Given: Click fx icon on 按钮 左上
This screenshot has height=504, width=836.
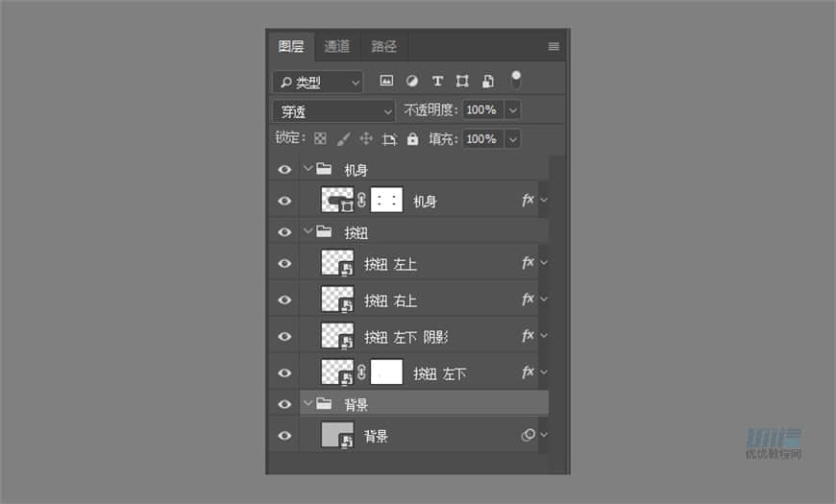Looking at the screenshot, I should pos(528,263).
